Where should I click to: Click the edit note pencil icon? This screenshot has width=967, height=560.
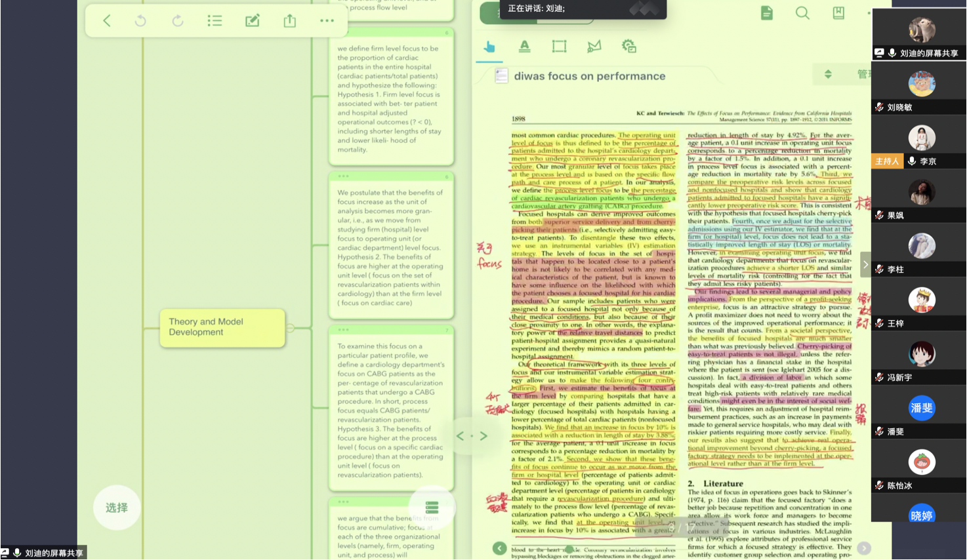[x=252, y=21]
